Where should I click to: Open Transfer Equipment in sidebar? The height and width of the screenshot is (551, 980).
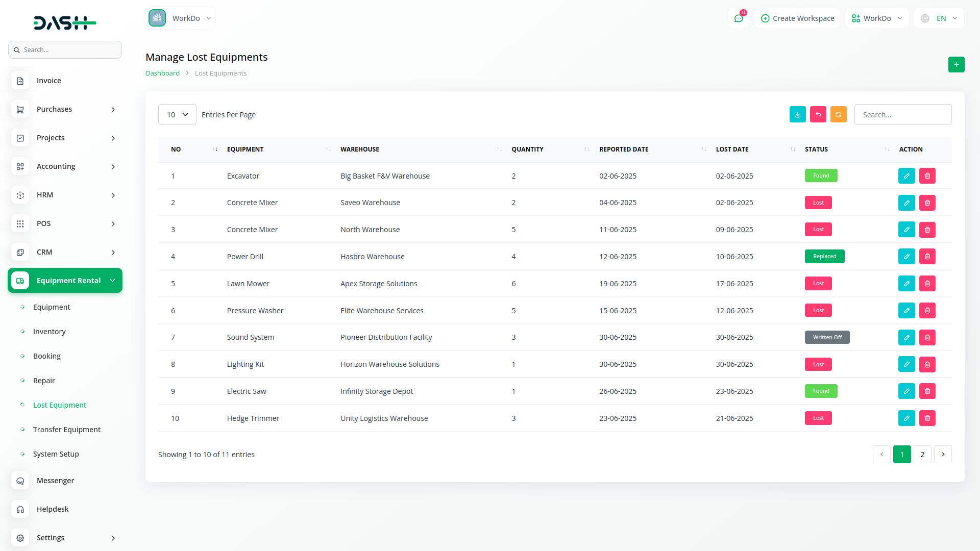point(67,430)
